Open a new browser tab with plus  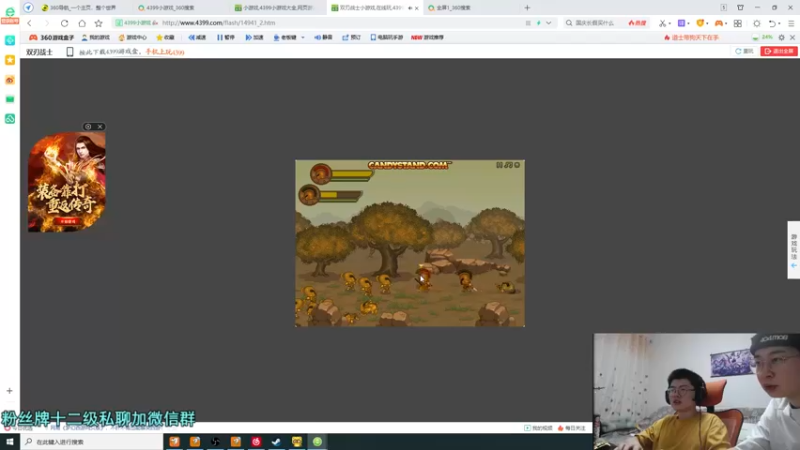pos(527,8)
